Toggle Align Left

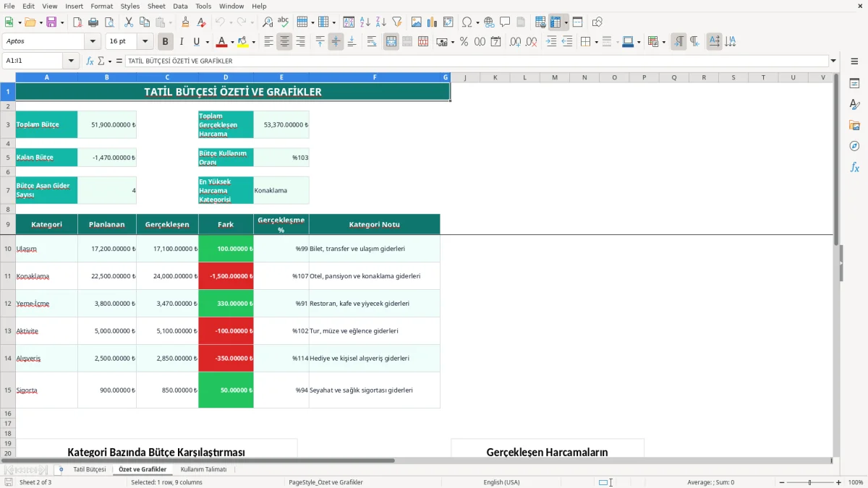click(268, 42)
